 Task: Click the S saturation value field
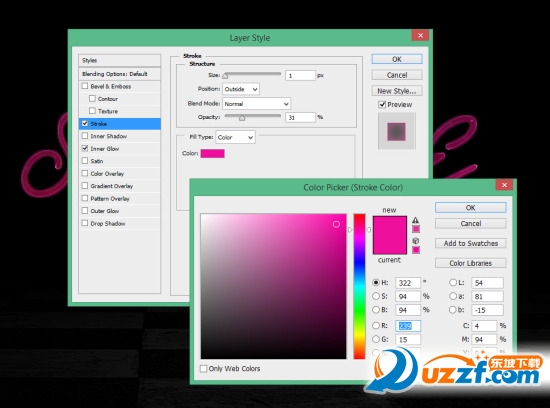click(408, 296)
